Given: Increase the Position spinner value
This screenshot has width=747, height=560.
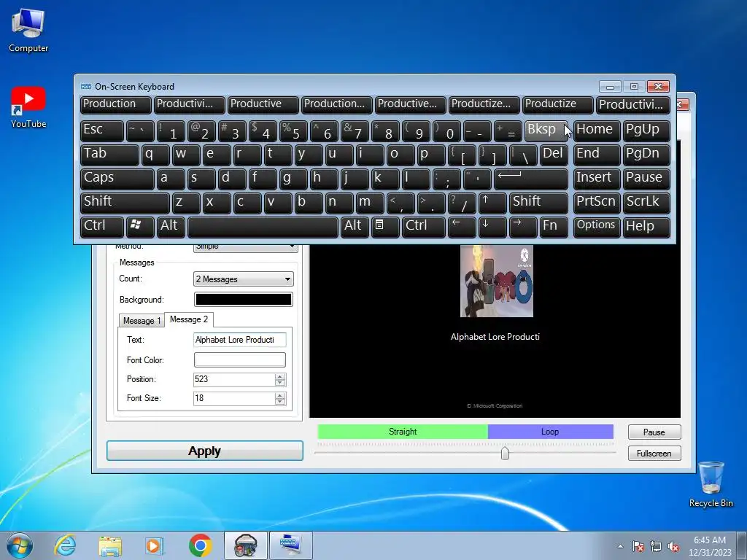Looking at the screenshot, I should [280, 377].
